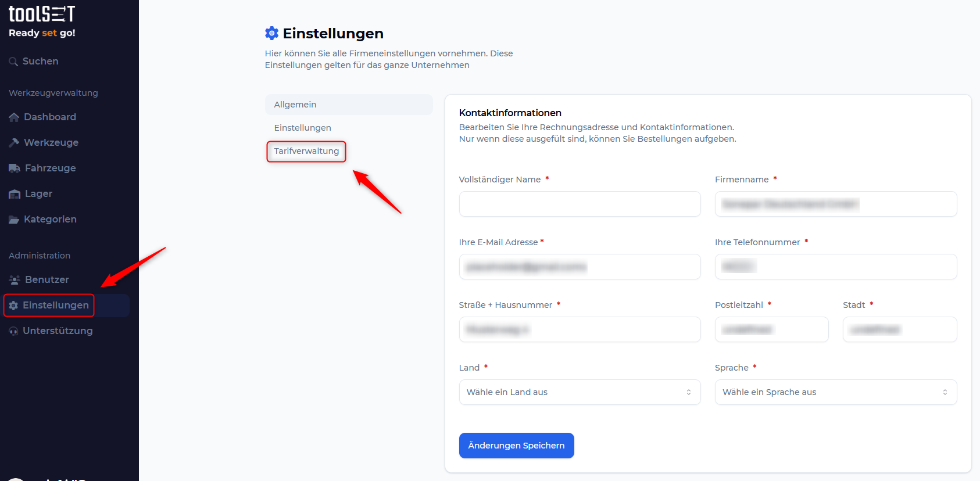Select the Einstellungen sub-tab under Allgemein
The width and height of the screenshot is (980, 481).
pyautogui.click(x=303, y=128)
